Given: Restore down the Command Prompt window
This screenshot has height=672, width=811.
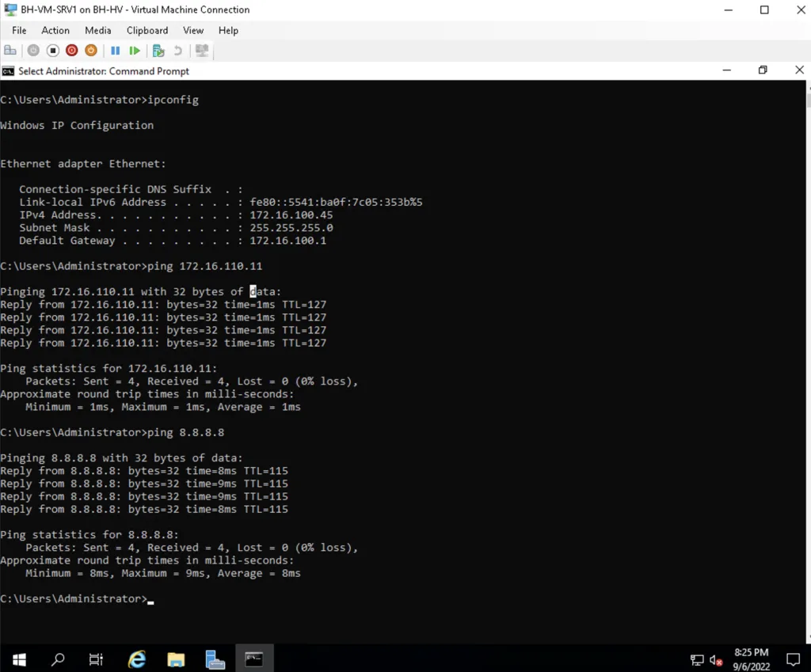Looking at the screenshot, I should pos(763,70).
